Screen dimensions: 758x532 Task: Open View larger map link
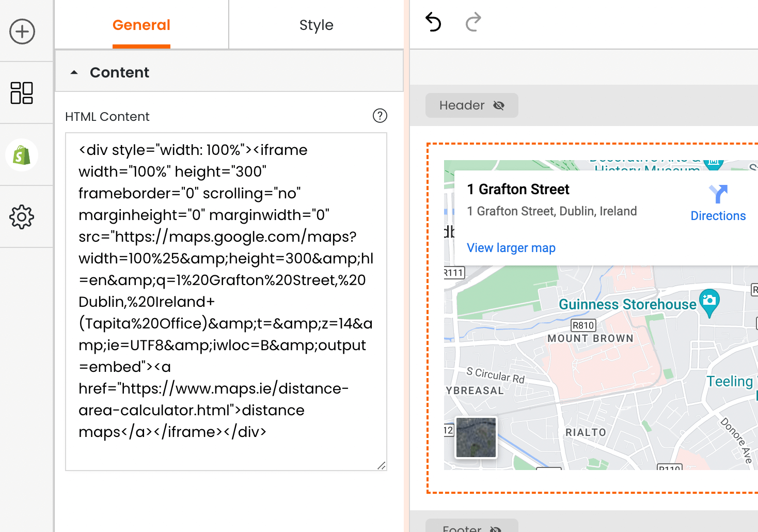click(x=511, y=248)
